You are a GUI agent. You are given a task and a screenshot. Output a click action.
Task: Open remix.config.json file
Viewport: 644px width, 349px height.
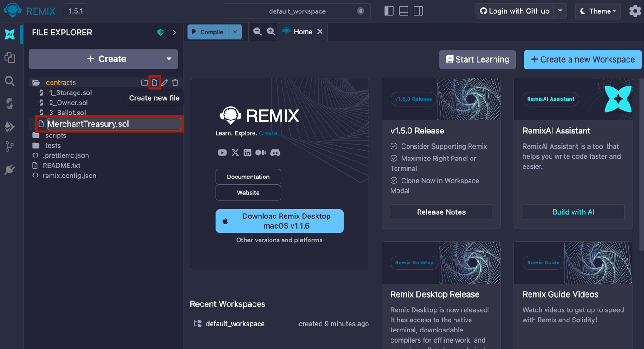pyautogui.click(x=69, y=176)
